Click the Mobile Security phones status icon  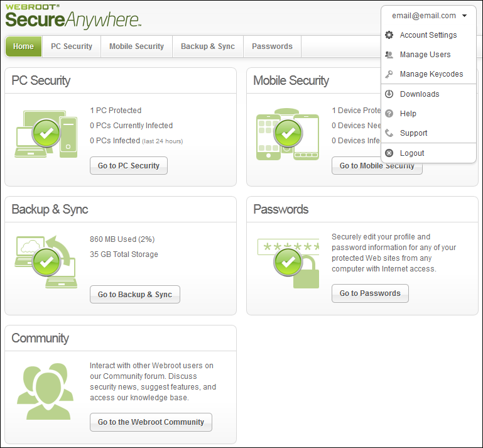pyautogui.click(x=288, y=134)
